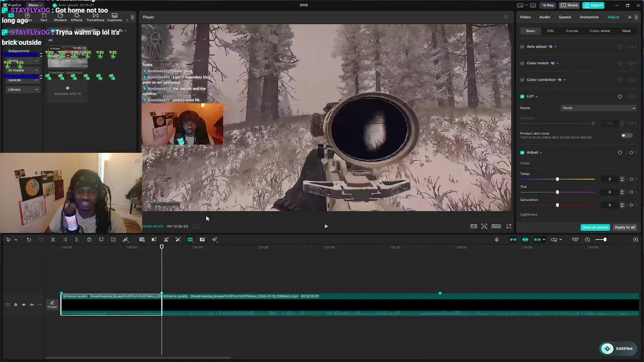Click the fullscreen player icon
This screenshot has width=644, height=362.
click(509, 226)
